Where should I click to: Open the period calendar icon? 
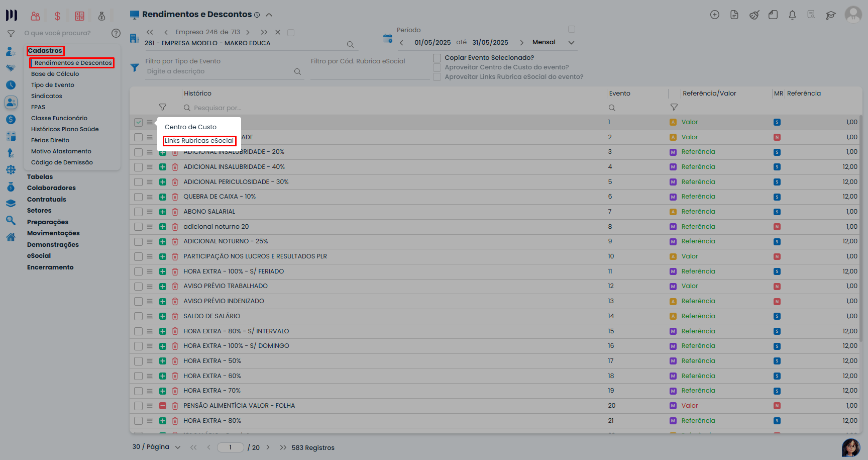click(x=387, y=38)
